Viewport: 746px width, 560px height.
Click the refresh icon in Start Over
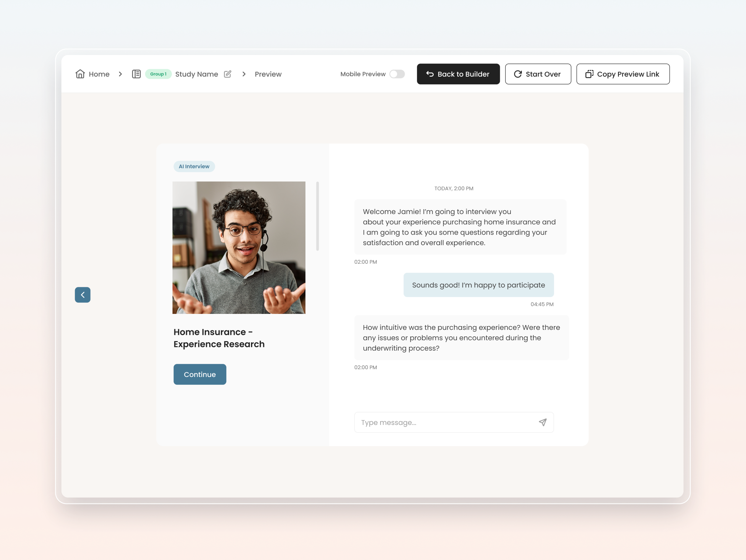(518, 74)
